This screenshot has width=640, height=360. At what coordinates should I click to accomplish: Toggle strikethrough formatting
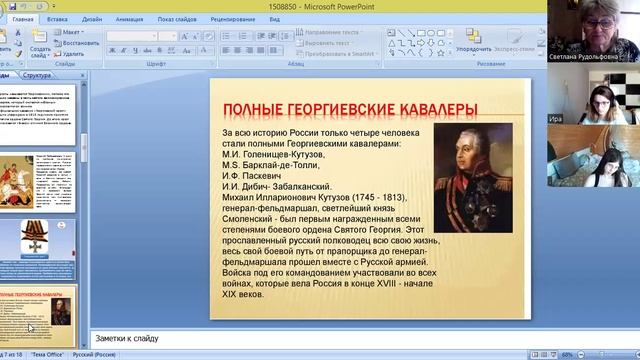tap(147, 50)
